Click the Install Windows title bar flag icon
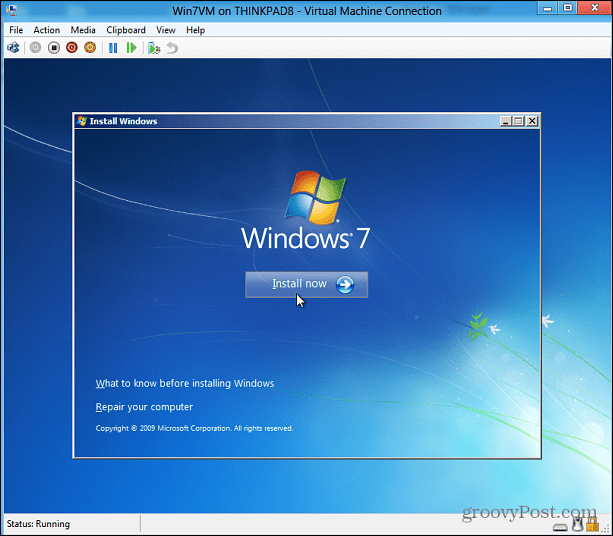 coord(82,121)
